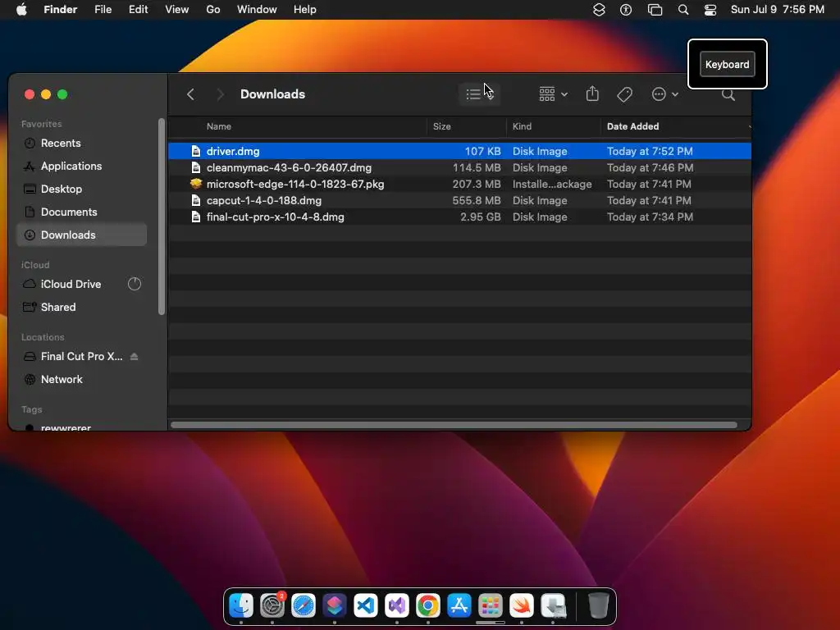The height and width of the screenshot is (630, 840).
Task: Open Control Center in the menu bar
Action: (710, 10)
